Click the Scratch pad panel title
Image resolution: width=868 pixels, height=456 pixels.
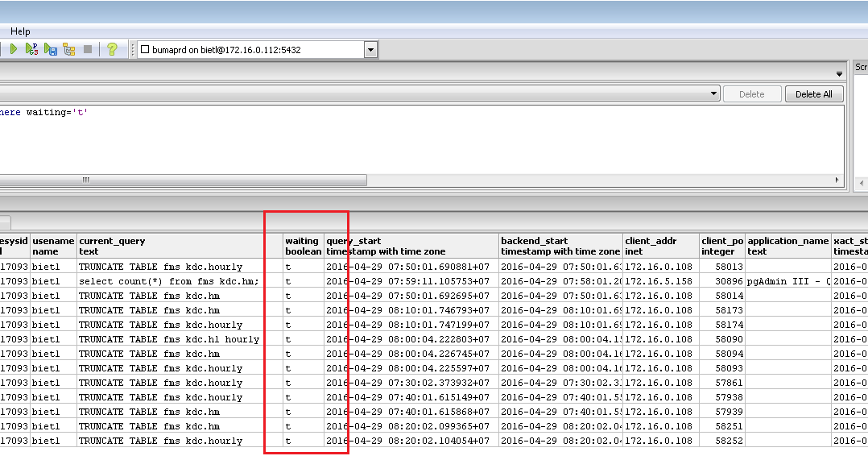861,67
